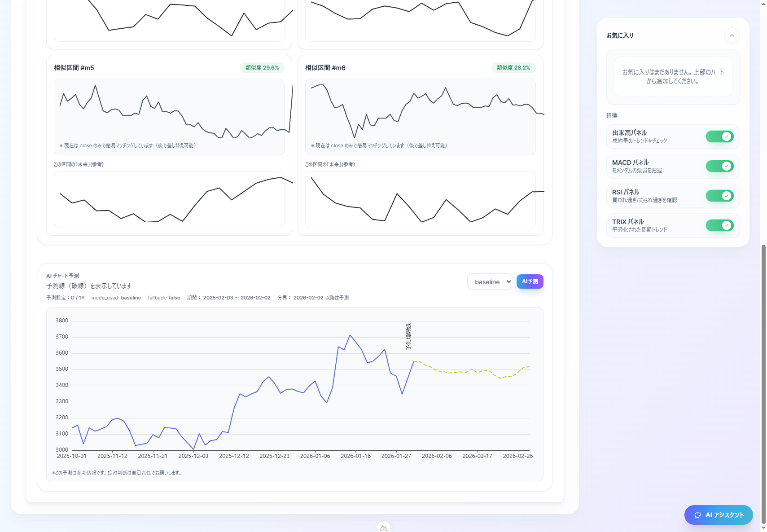The width and height of the screenshot is (767, 532).
Task: Collapse the お気に入り panel with chevron
Action: 732,35
